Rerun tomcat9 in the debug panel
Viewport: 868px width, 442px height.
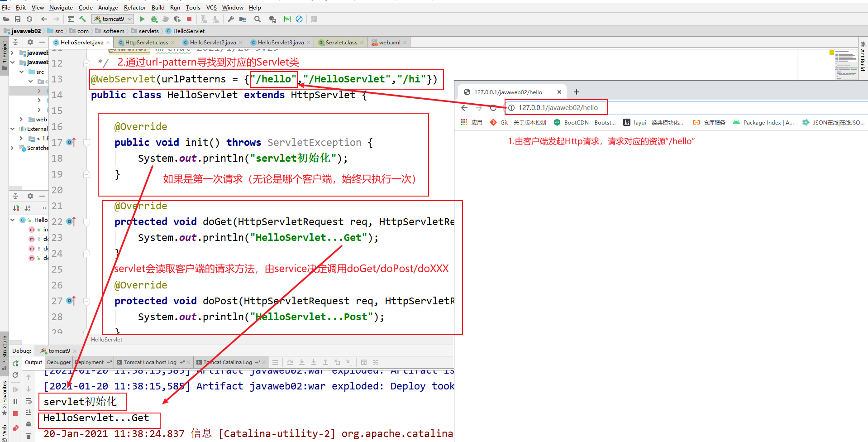pos(15,363)
